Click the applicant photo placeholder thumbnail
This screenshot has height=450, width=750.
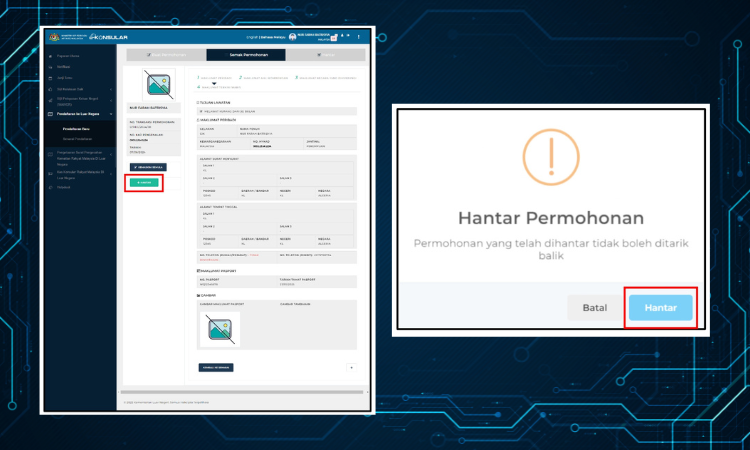pos(159,85)
